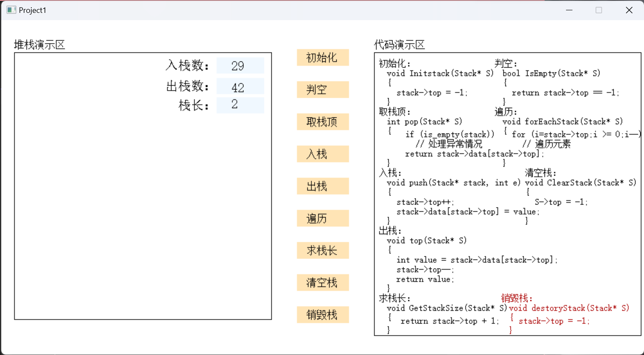Screen dimensions: 644x355
Task: Minimize the Project1 window
Action: [569, 10]
